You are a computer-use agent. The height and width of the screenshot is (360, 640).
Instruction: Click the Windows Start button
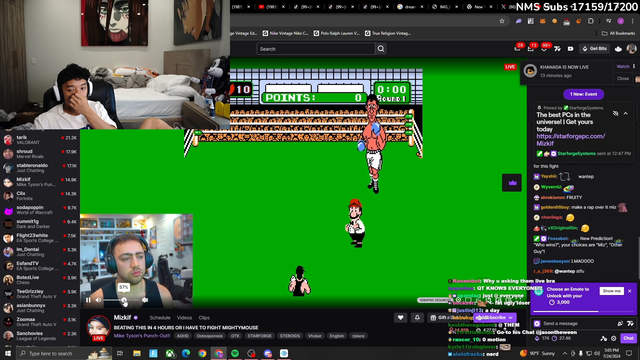pyautogui.click(x=8, y=353)
